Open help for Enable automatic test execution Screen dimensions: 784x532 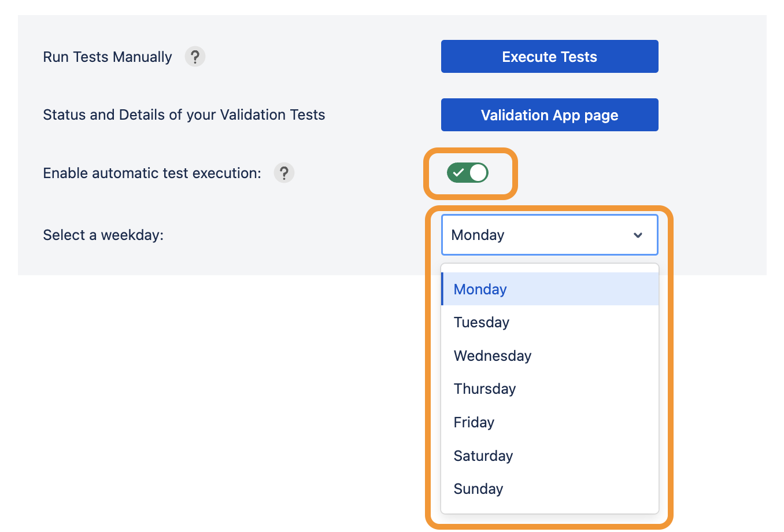point(284,172)
